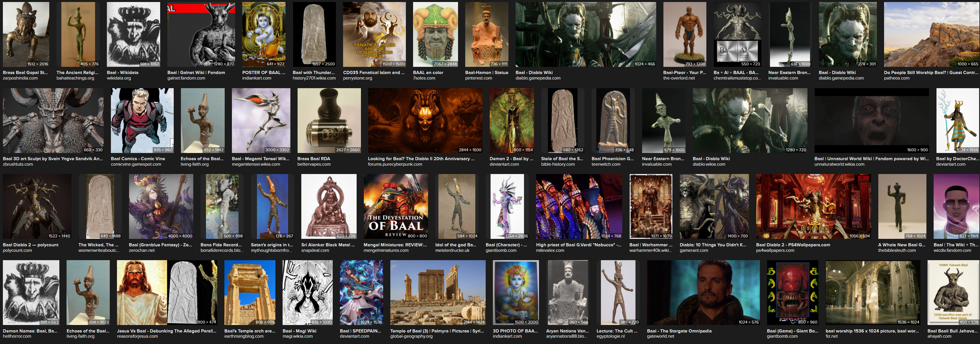The height and width of the screenshot is (344, 980).
Task: Select the patheos.com source text
Action: (x=897, y=78)
